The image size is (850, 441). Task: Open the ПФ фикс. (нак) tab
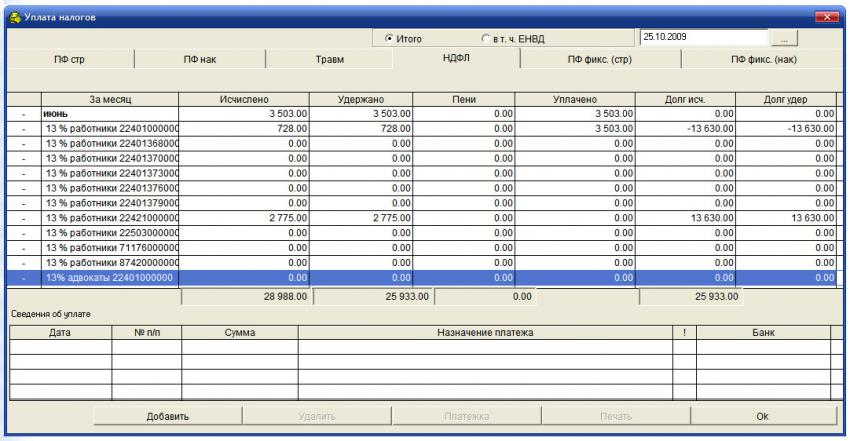coord(765,60)
